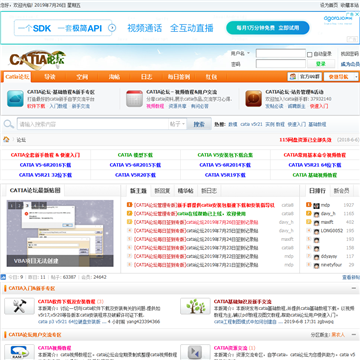Switch to the 新会员 tab
This screenshot has width=360, height=360.
342,191
